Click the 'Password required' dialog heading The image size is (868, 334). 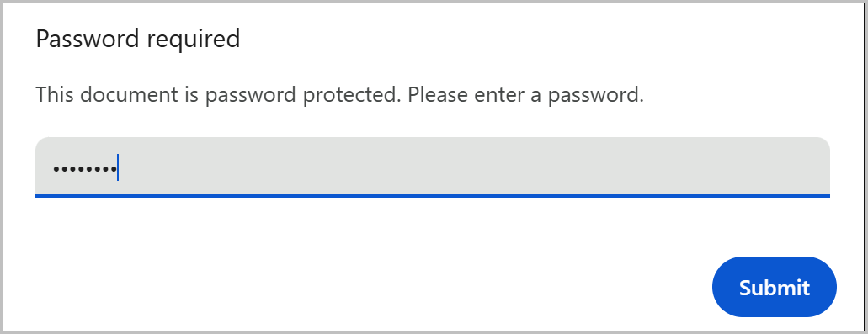(138, 40)
